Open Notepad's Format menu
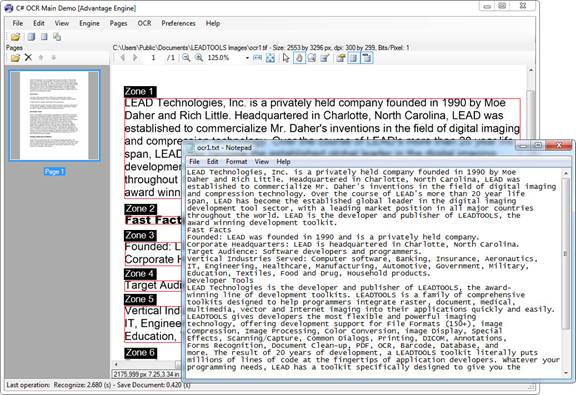This screenshot has height=395, width=576. [x=236, y=161]
